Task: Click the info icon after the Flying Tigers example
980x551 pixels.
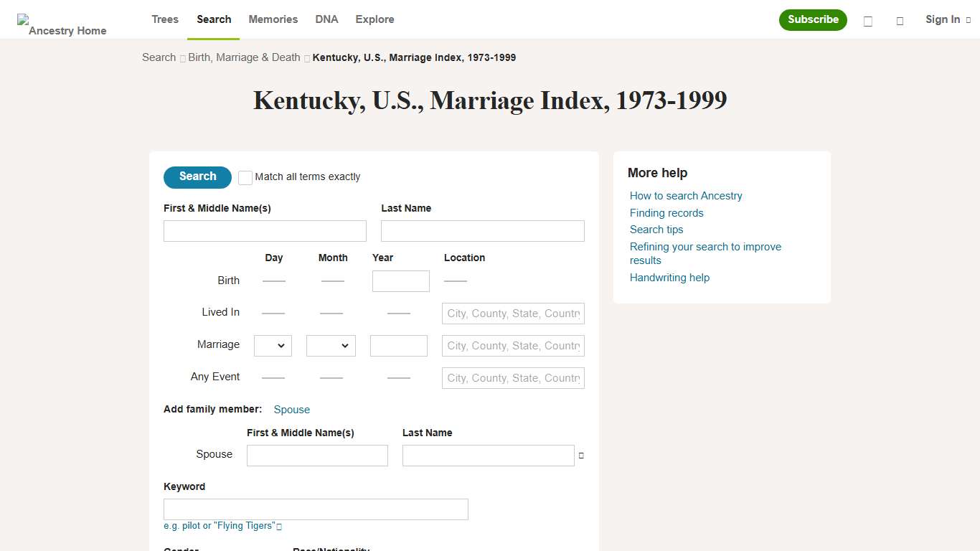Action: click(279, 526)
